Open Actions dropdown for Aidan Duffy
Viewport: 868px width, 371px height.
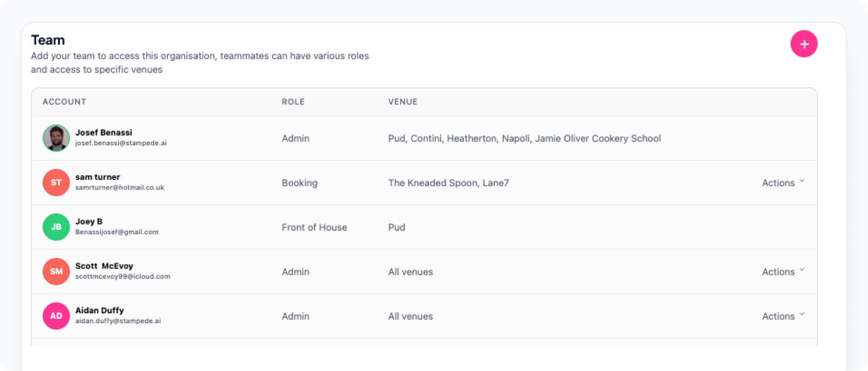(x=783, y=316)
